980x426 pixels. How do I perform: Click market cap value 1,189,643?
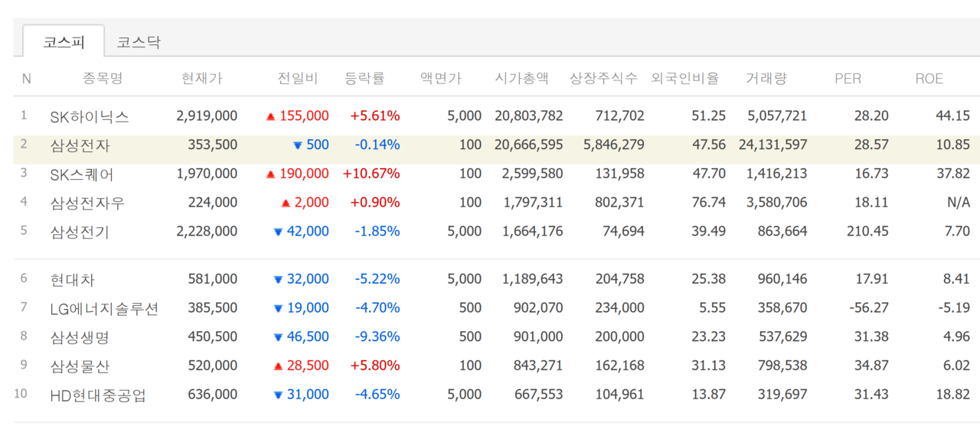click(x=533, y=280)
